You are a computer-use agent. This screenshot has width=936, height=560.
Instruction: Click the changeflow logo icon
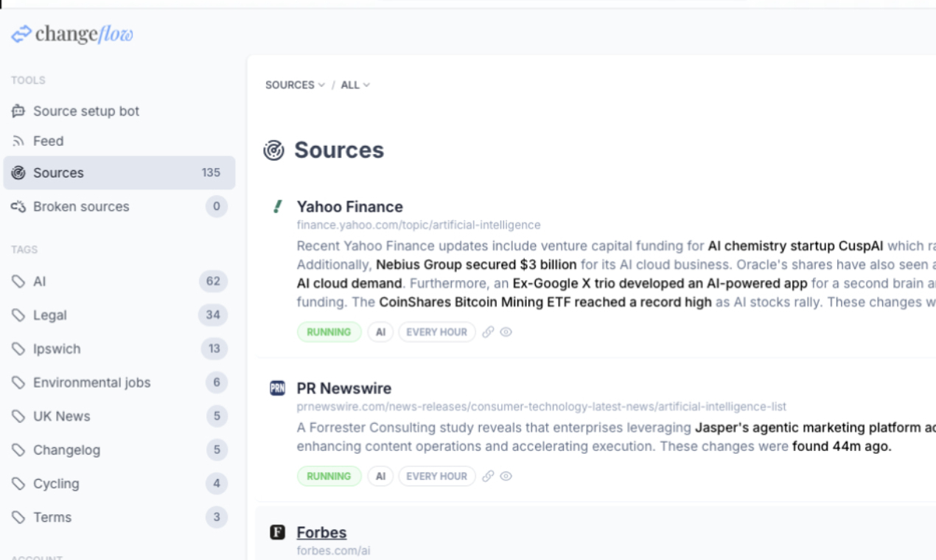pyautogui.click(x=21, y=34)
